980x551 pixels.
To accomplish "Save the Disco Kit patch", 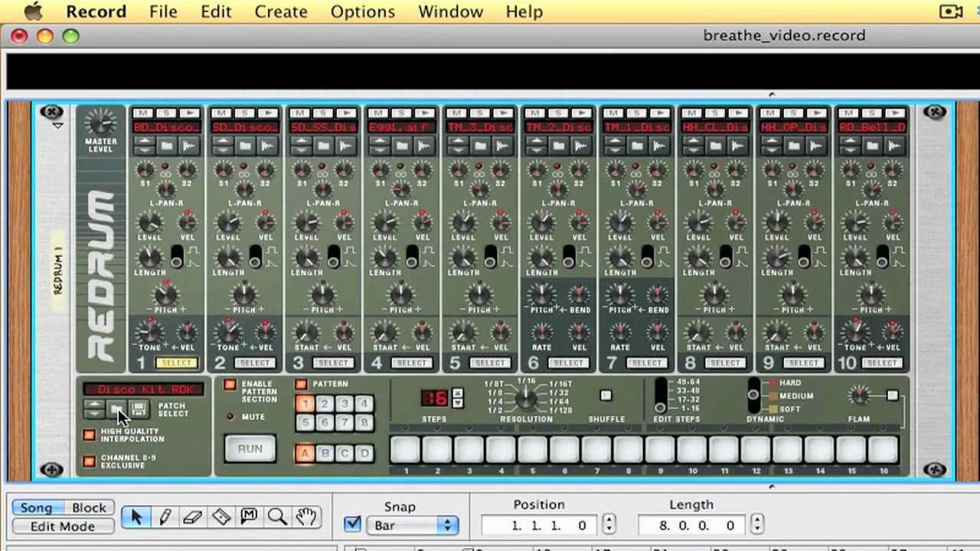I will click(139, 409).
